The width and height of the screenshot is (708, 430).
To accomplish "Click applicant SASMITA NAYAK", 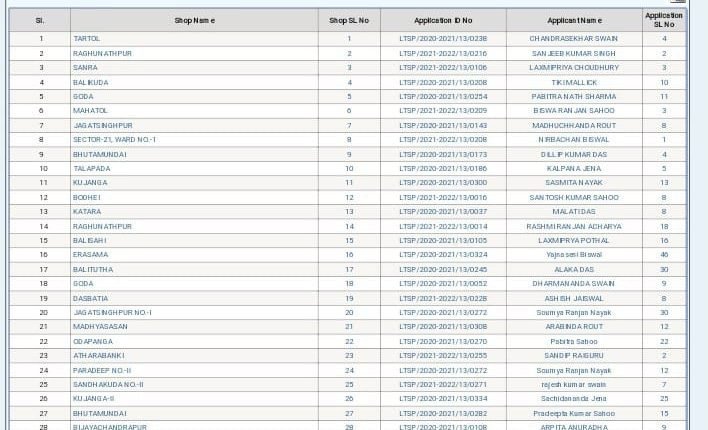I will click(x=574, y=183).
